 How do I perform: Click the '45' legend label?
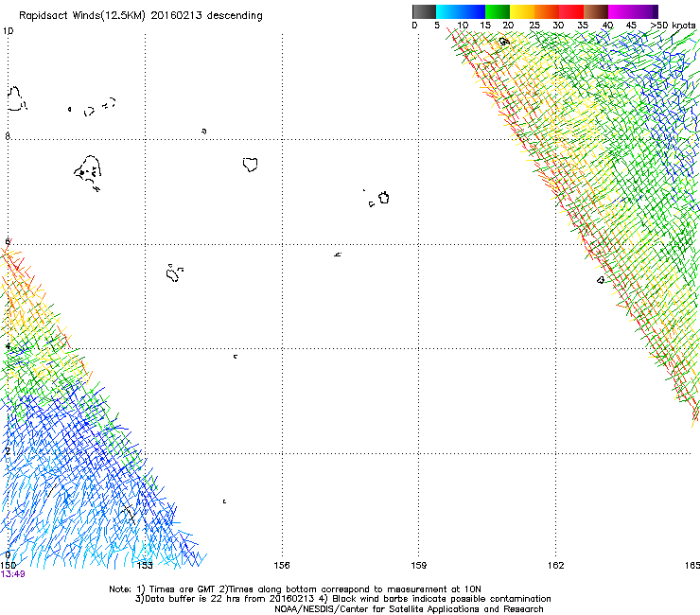[x=631, y=26]
